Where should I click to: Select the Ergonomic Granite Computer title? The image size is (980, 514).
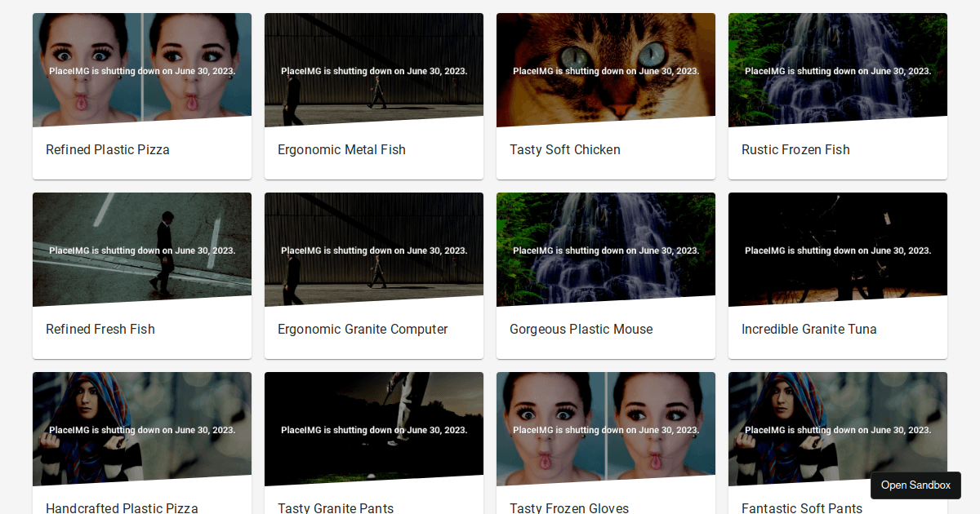pyautogui.click(x=363, y=330)
